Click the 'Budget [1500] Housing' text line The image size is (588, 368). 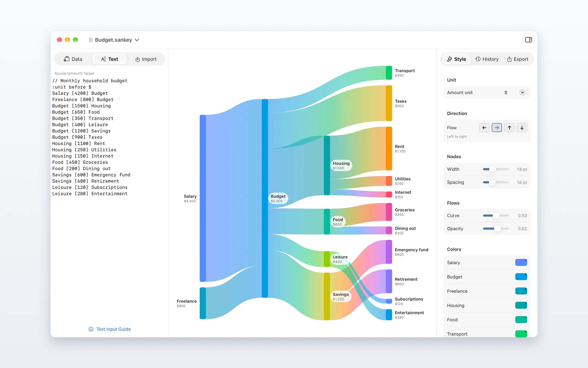pyautogui.click(x=81, y=106)
